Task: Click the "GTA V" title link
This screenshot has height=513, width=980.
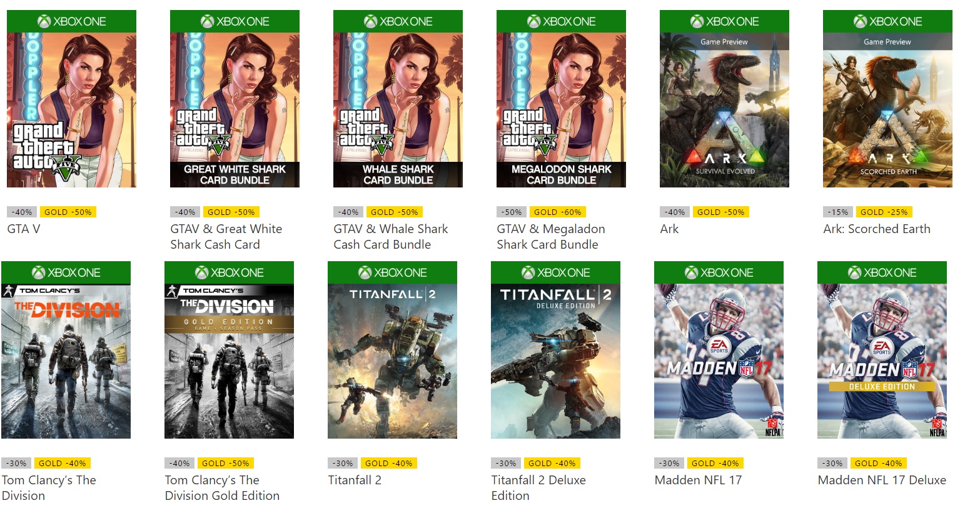Action: pyautogui.click(x=24, y=229)
